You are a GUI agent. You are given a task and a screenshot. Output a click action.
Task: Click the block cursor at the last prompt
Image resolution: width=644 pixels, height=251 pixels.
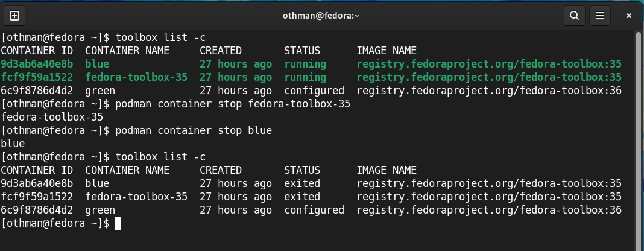118,223
